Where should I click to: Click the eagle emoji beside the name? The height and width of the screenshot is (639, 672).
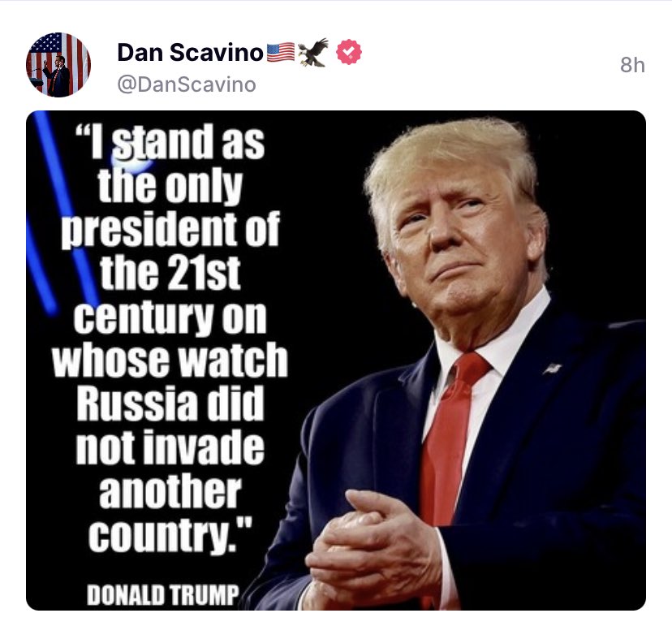click(x=312, y=52)
